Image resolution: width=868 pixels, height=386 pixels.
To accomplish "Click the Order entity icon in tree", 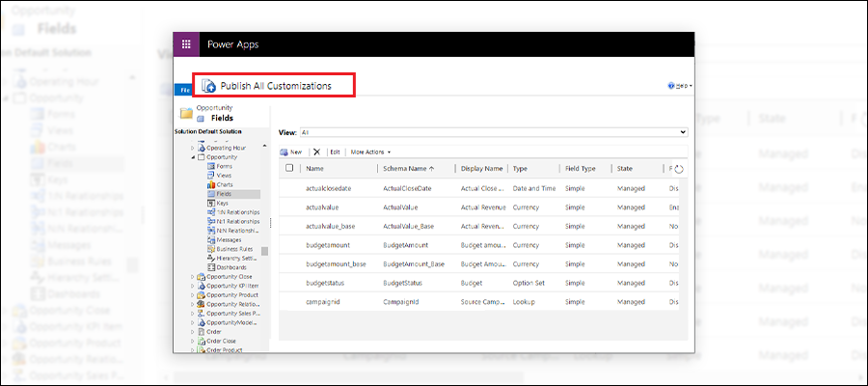I will (x=202, y=332).
